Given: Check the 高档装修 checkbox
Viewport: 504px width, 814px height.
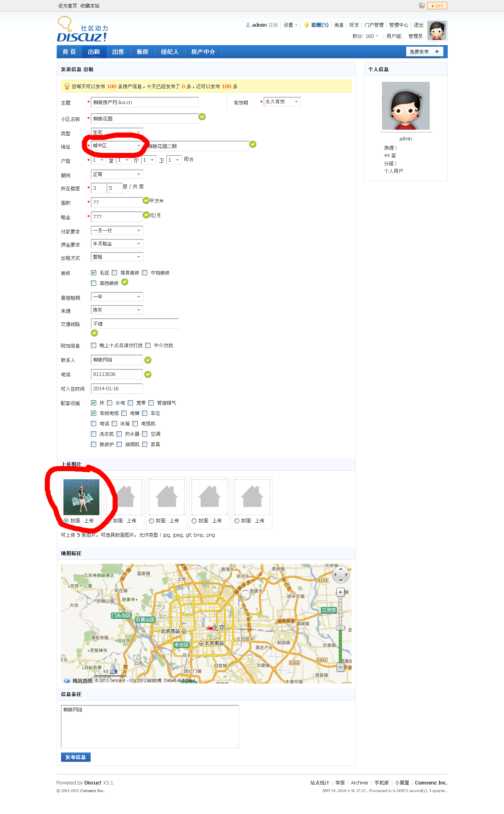Looking at the screenshot, I should (x=94, y=283).
